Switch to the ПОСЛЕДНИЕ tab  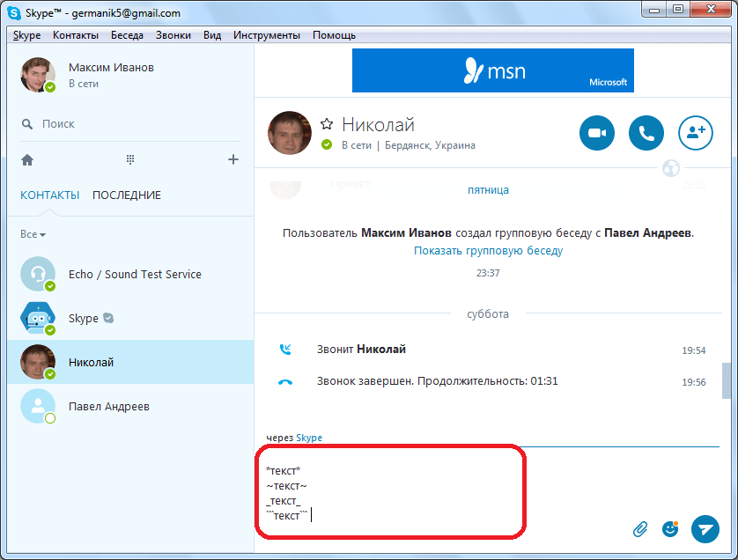[127, 195]
